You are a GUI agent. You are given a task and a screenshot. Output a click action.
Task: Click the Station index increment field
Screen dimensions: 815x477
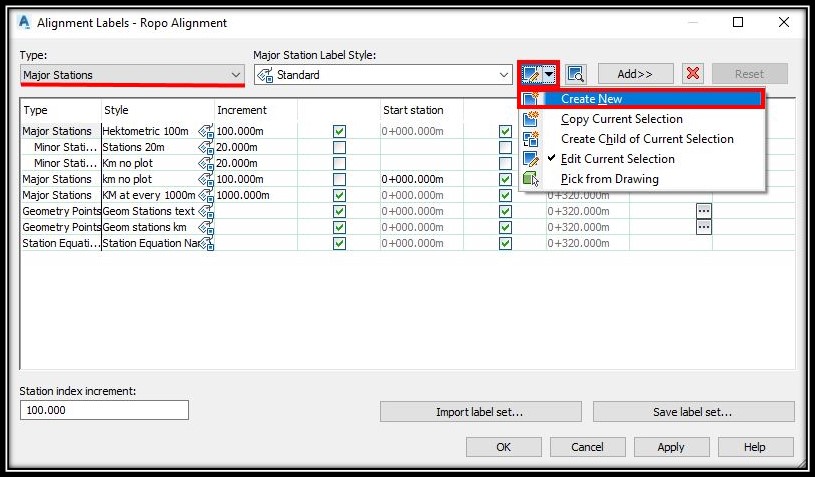point(104,410)
